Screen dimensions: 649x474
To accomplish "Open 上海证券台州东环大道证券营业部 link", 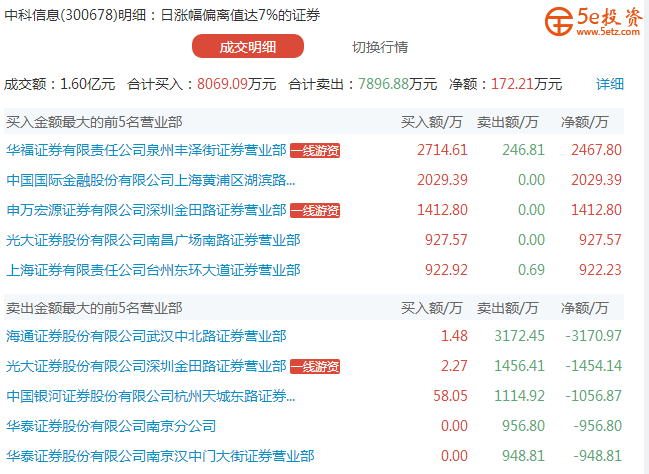I will click(153, 270).
